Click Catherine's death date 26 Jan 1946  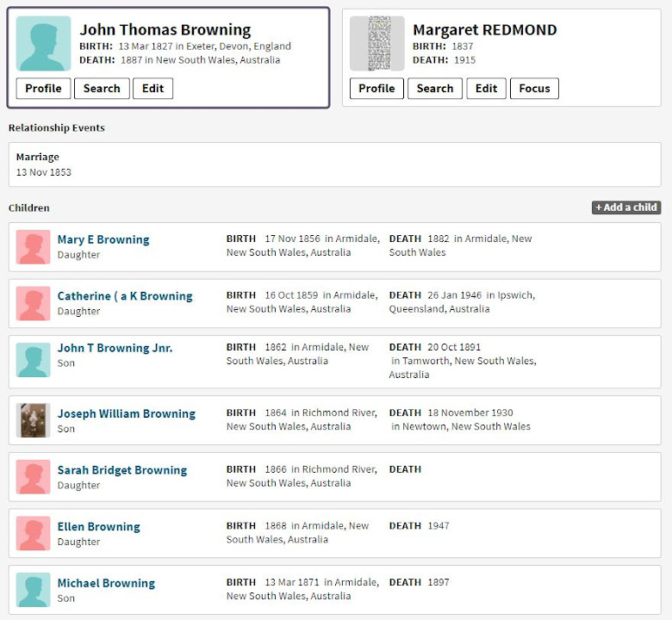454,295
